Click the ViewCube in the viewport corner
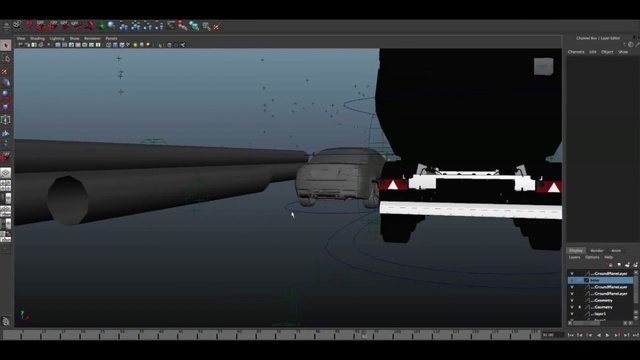 tap(543, 66)
